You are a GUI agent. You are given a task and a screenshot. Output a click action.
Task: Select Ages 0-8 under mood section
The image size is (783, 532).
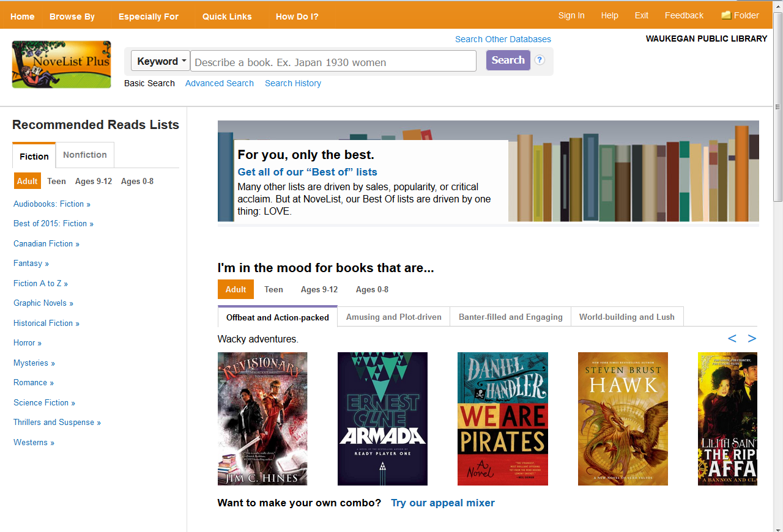point(372,289)
